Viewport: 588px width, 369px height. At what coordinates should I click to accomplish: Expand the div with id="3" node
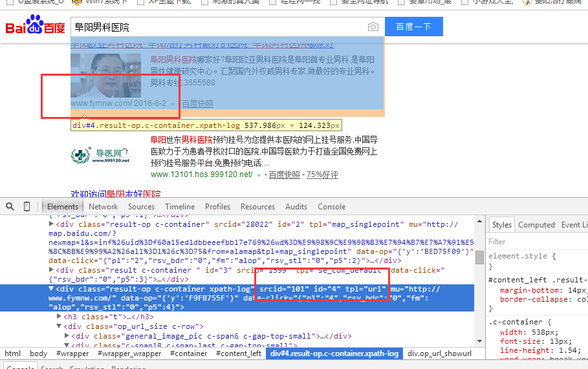point(51,269)
